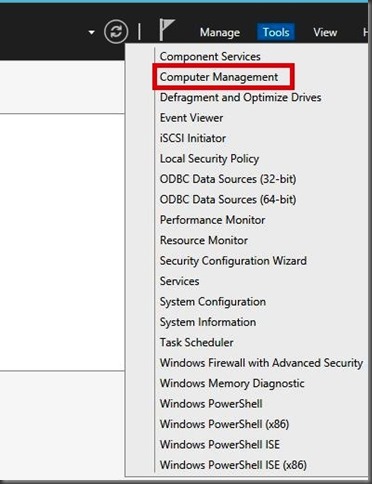Click the Tools menu
This screenshot has width=372, height=484.
276,32
